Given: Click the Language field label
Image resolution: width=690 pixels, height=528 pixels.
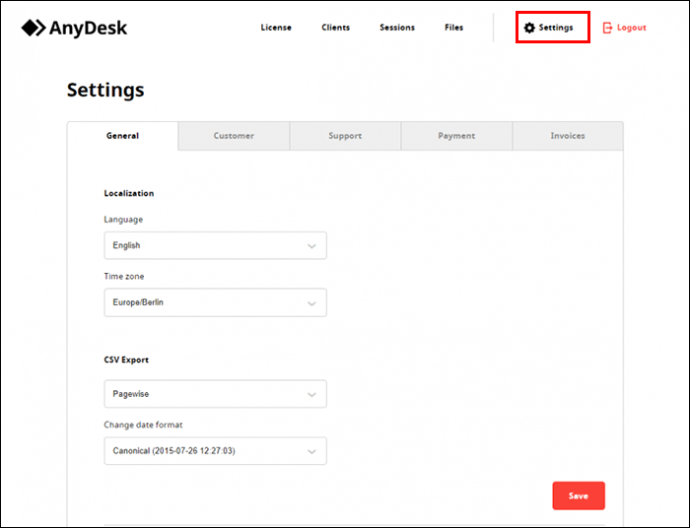Looking at the screenshot, I should (123, 220).
